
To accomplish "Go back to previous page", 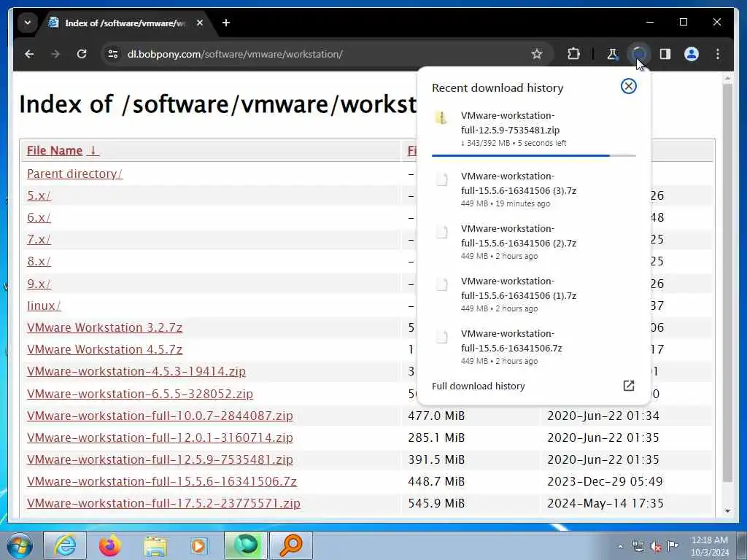I will [x=29, y=54].
